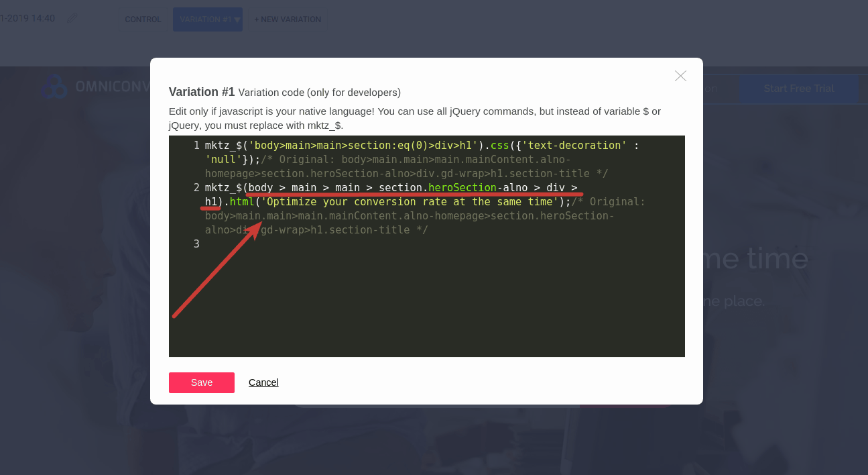868x475 pixels.
Task: Click the 'Variation #1' dialog heading
Action: point(202,92)
